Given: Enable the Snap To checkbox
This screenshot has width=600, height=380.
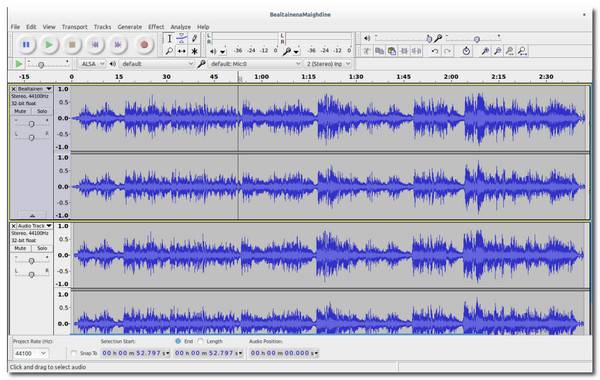Looking at the screenshot, I should [74, 353].
